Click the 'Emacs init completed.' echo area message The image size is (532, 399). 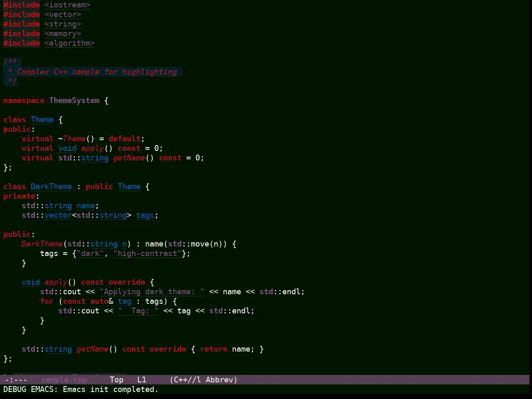pyautogui.click(x=111, y=389)
